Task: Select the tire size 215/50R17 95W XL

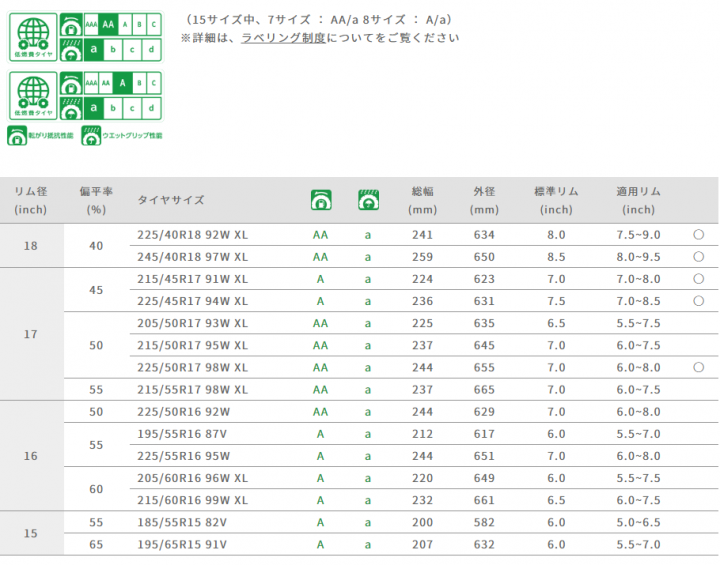Action: pos(192,345)
